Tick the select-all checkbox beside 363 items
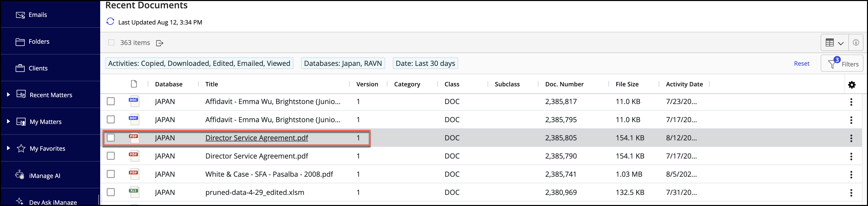 point(111,43)
